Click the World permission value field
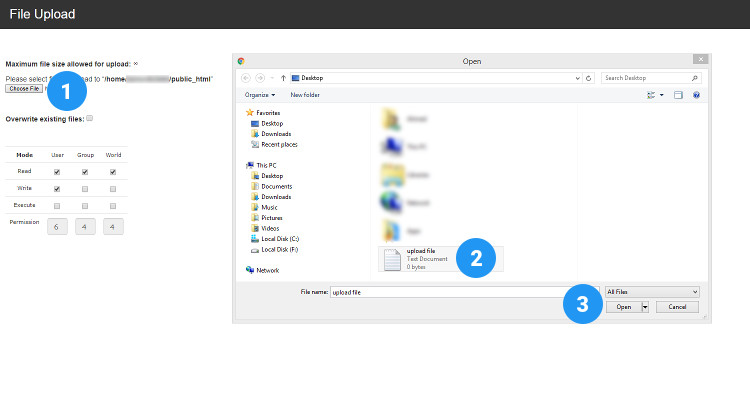Screen dimensions: 750x400 113,227
